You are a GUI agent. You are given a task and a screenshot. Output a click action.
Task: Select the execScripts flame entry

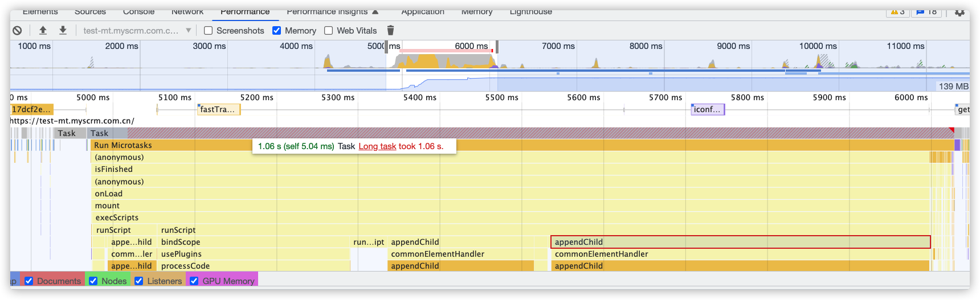(x=511, y=217)
